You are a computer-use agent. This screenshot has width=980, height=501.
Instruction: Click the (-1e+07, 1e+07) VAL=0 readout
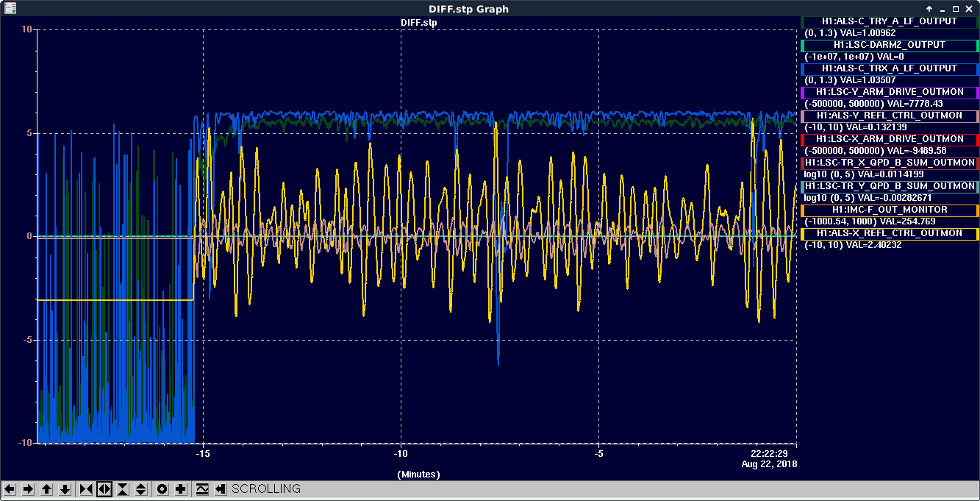854,57
